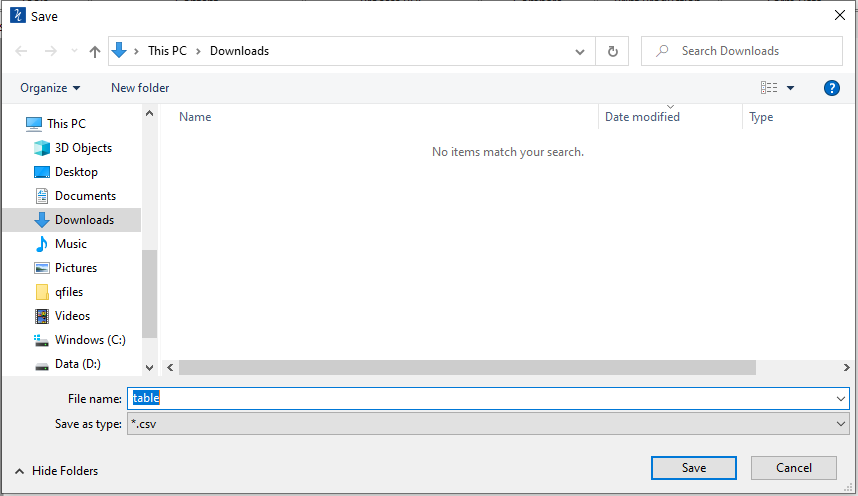Click the horizontal scrollbar right arrow
Image resolution: width=858 pixels, height=496 pixels.
click(847, 368)
